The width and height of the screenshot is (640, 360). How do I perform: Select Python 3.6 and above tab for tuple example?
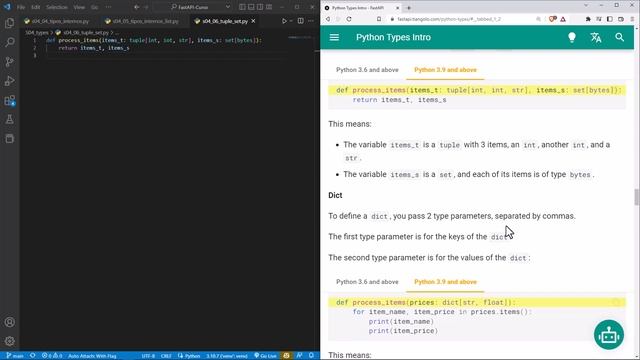click(x=367, y=70)
